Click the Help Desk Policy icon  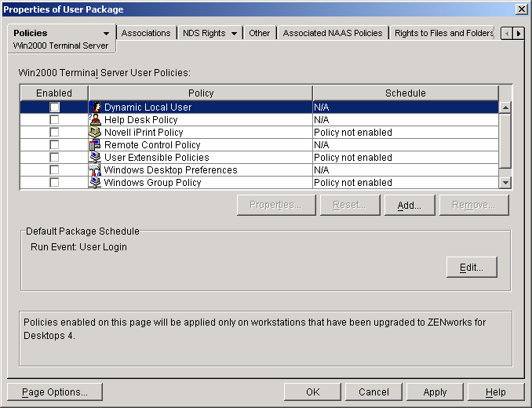[x=96, y=120]
